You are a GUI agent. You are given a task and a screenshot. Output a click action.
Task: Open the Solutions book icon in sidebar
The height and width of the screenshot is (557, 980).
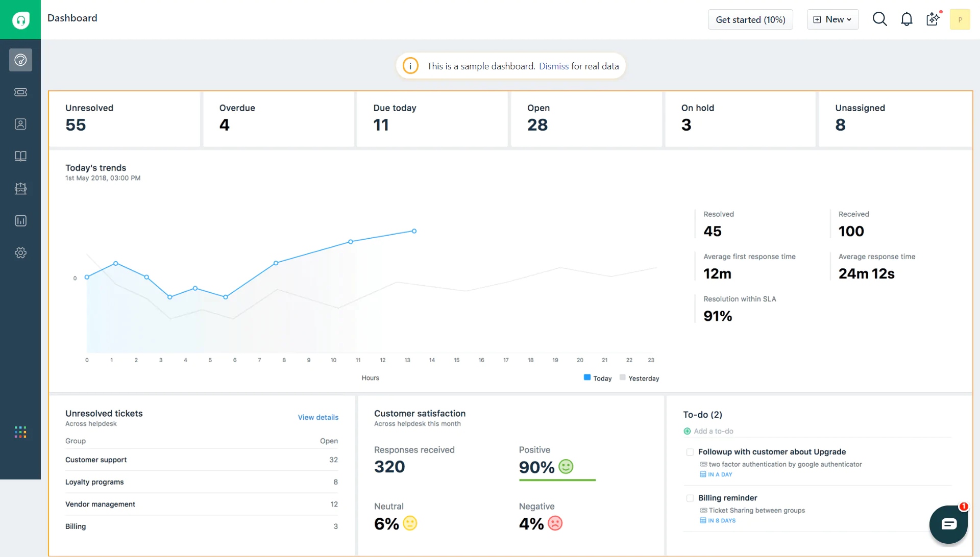click(x=20, y=156)
